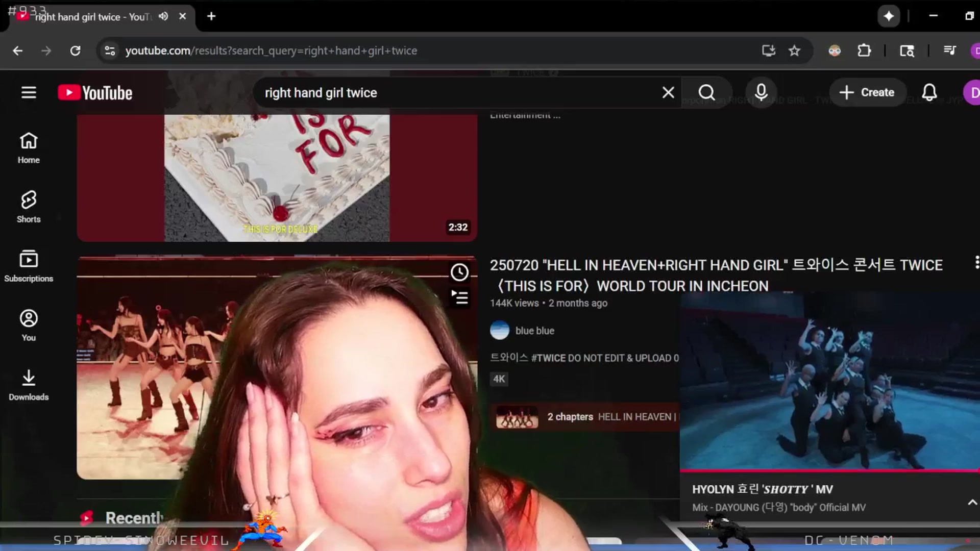Viewport: 980px width, 551px height.
Task: Open Home in the sidebar
Action: click(29, 148)
